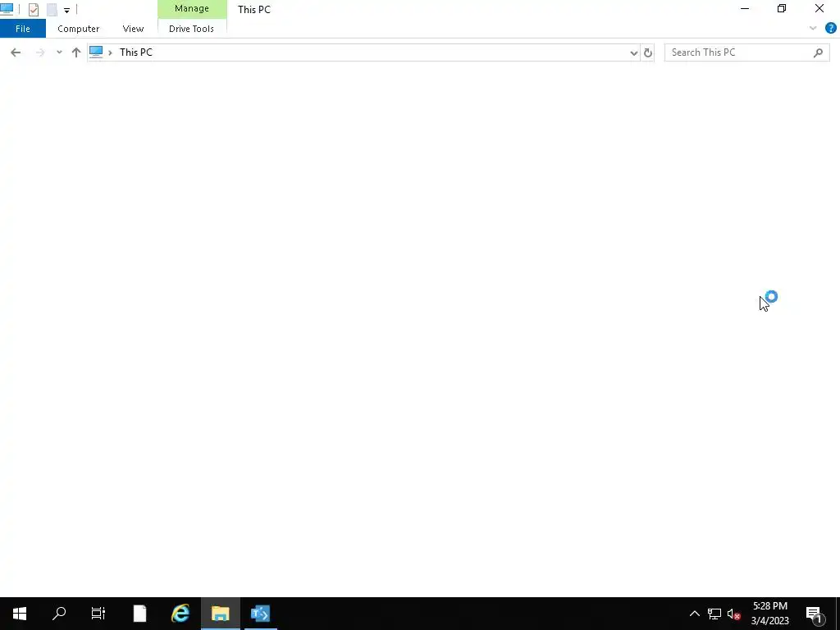Viewport: 840px width, 630px height.
Task: Click the search magnifier icon
Action: 818,52
